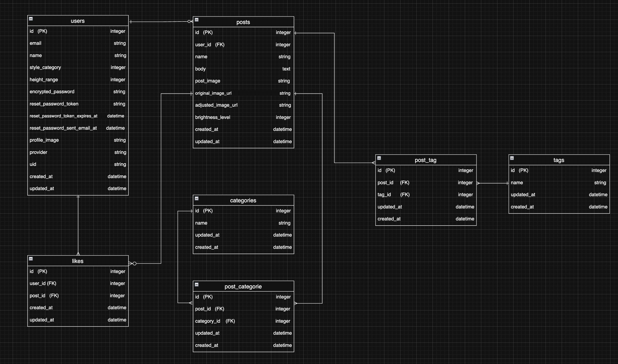
Task: Collapse the post_categorie table
Action: 196,284
